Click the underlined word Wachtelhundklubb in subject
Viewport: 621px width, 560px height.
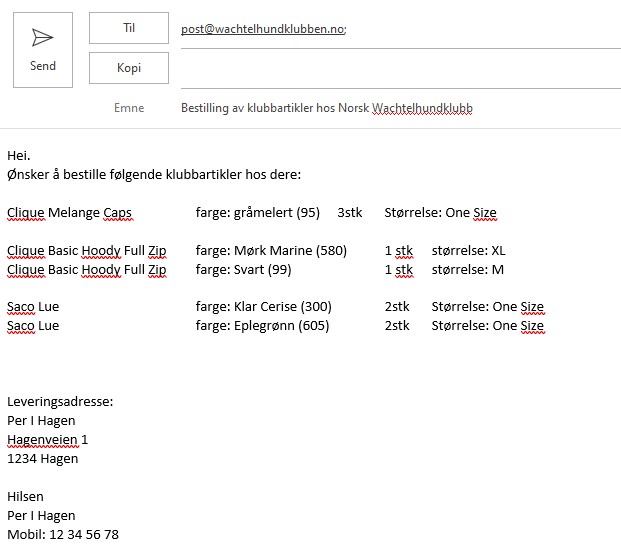coord(423,108)
